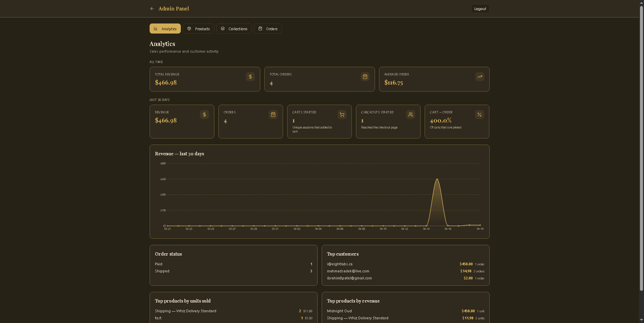The width and height of the screenshot is (644, 323).
Task: Select customer ibrahim8patel@gmail.com
Action: click(349, 278)
